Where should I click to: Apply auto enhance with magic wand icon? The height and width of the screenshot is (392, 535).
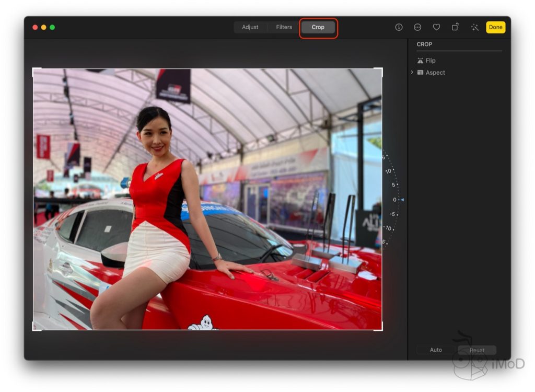click(474, 27)
